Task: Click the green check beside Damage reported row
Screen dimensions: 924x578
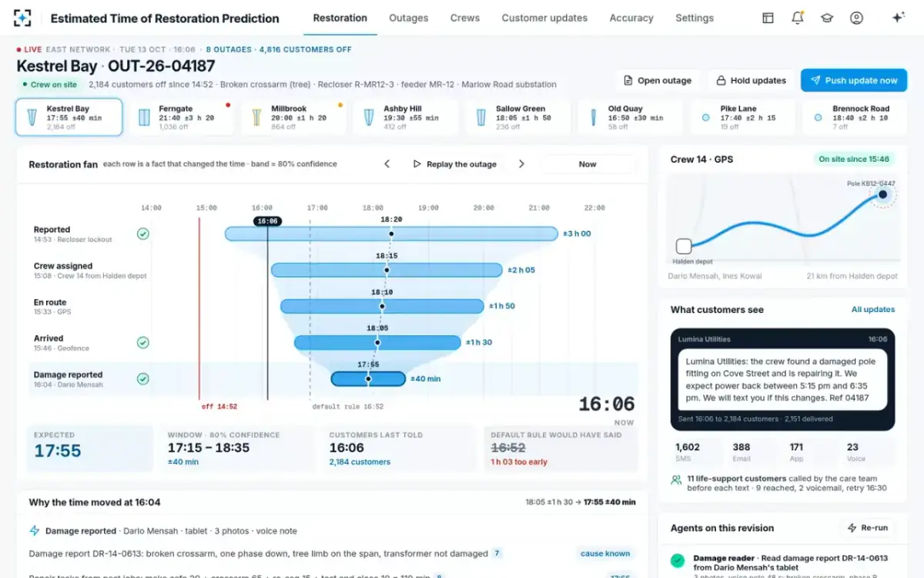Action: pyautogui.click(x=142, y=378)
